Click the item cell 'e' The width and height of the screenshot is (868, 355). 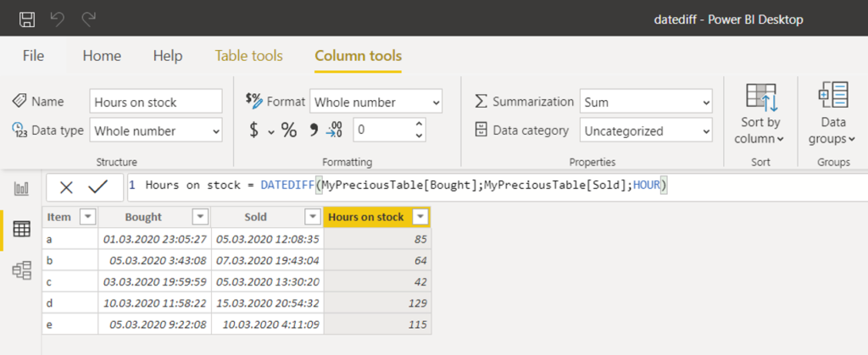click(x=70, y=324)
